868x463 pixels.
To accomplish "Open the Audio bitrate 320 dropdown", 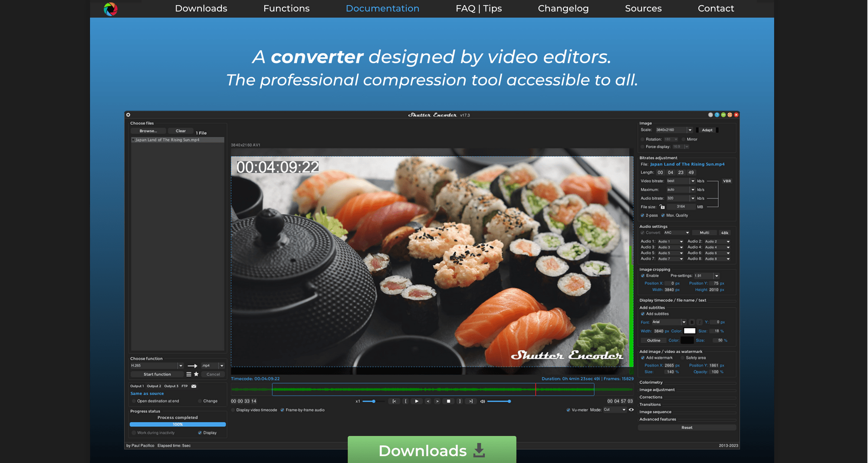I will pos(681,198).
